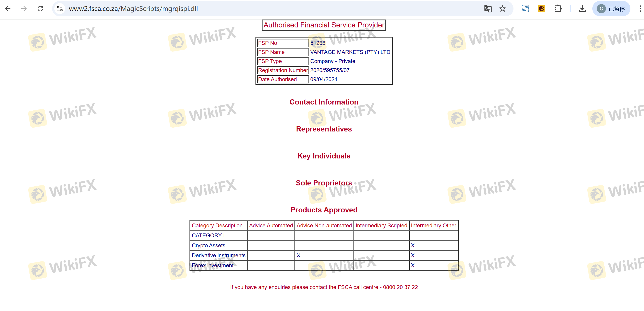Image resolution: width=644 pixels, height=311 pixels.
Task: Click the Representatives heading
Action: [324, 129]
